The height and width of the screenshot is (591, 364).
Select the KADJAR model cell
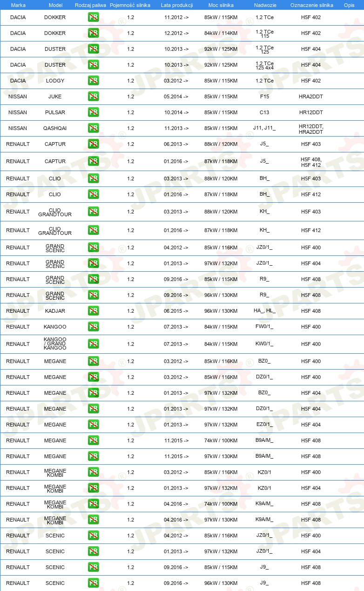(55, 311)
